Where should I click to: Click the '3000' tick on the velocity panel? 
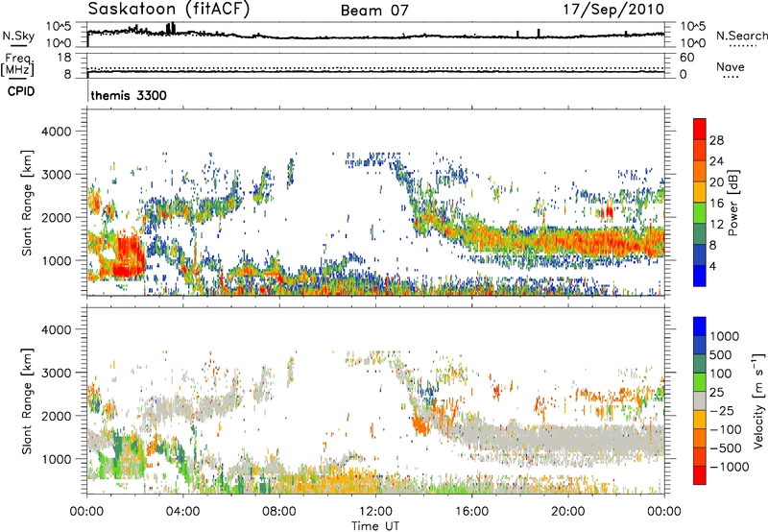pyautogui.click(x=56, y=373)
